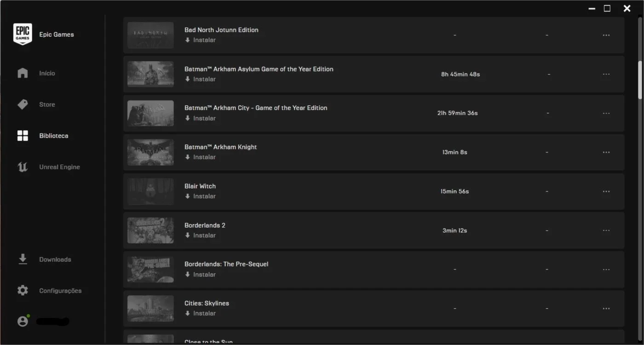Maximize the Epic Games launcher window
Screen dimensions: 644x345
pos(607,8)
